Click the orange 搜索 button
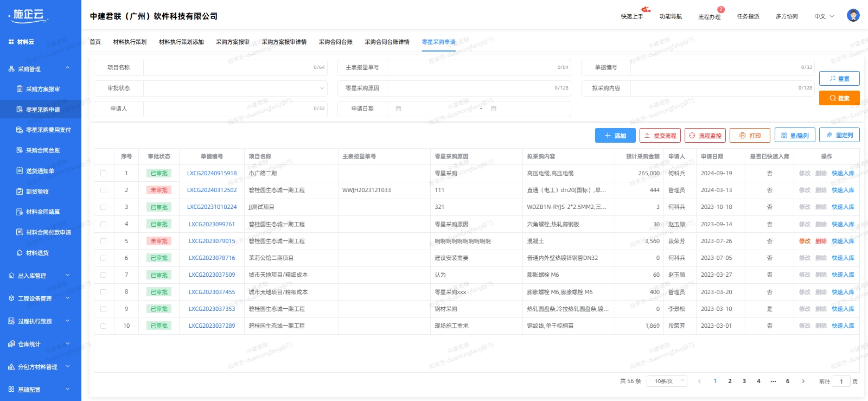 click(839, 98)
